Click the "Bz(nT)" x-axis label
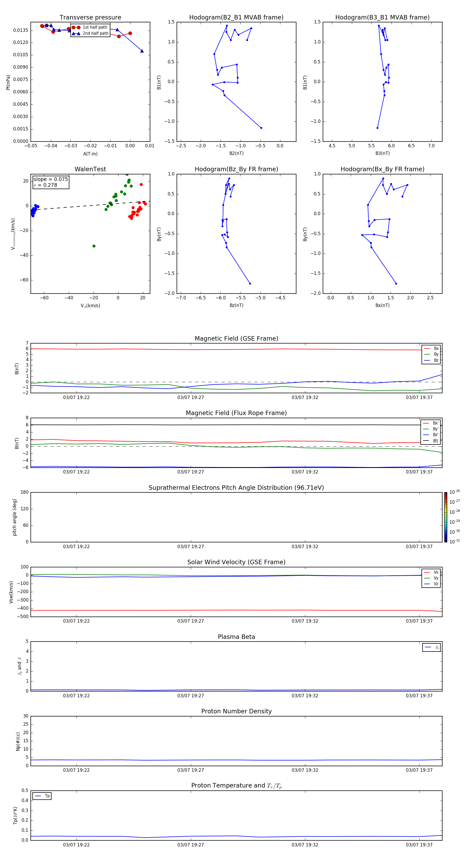473x868 pixels. [x=236, y=305]
